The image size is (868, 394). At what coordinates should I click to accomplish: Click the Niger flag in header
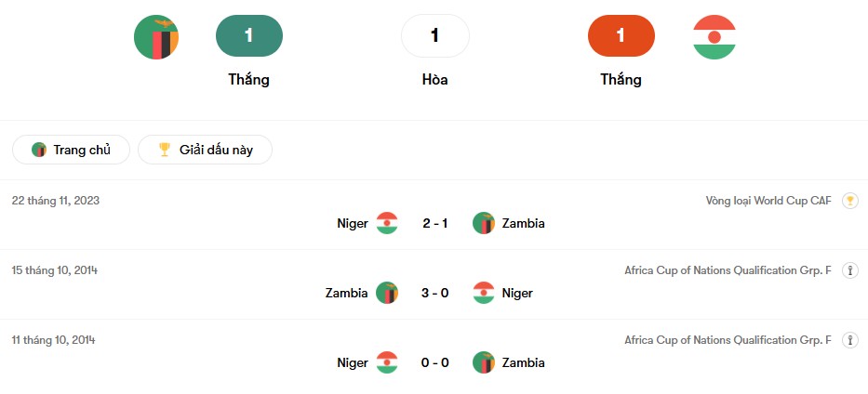tap(714, 37)
